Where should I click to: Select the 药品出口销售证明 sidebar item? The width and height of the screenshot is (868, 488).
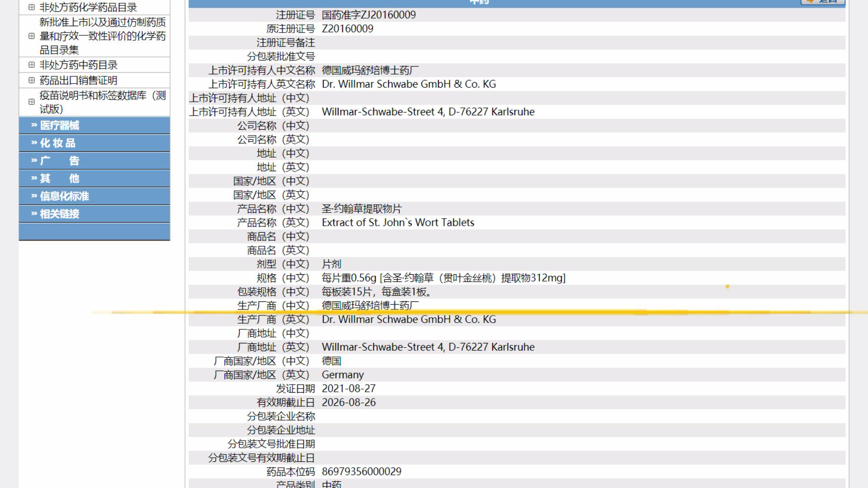(78, 80)
